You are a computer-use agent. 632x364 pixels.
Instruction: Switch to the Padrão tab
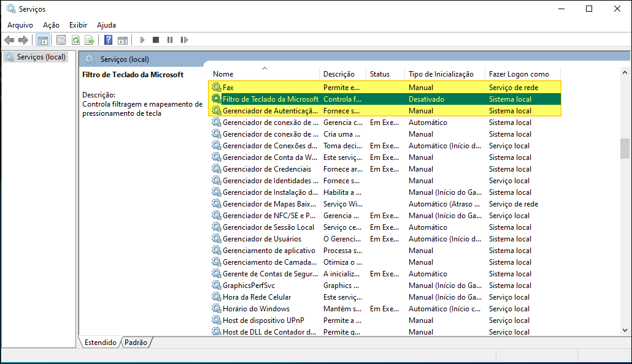(x=136, y=343)
